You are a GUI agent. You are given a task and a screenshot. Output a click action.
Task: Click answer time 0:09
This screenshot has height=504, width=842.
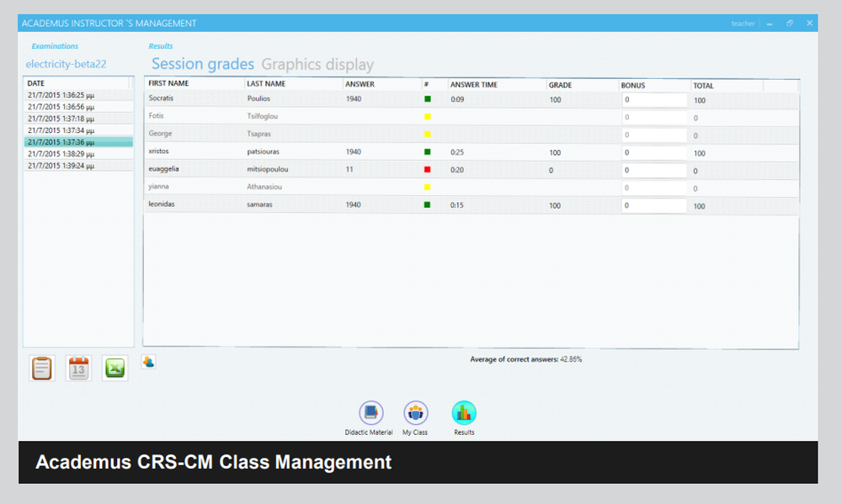pyautogui.click(x=457, y=99)
